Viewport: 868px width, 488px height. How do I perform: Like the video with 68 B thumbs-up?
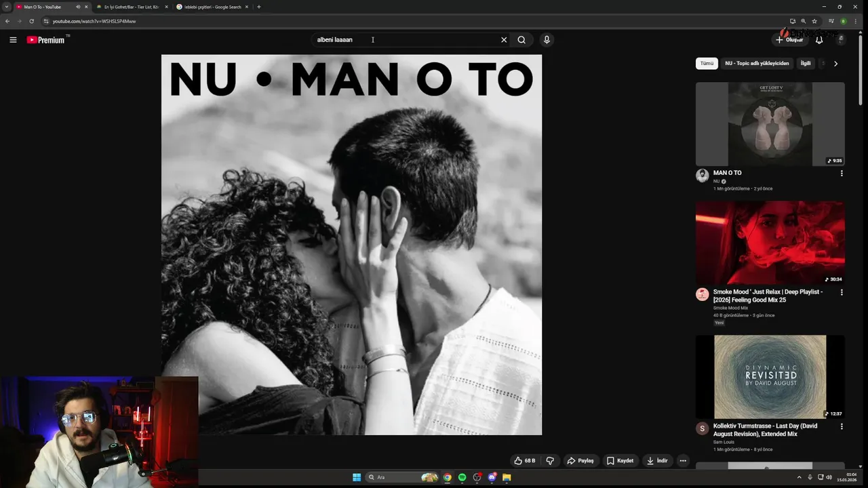coord(524,461)
